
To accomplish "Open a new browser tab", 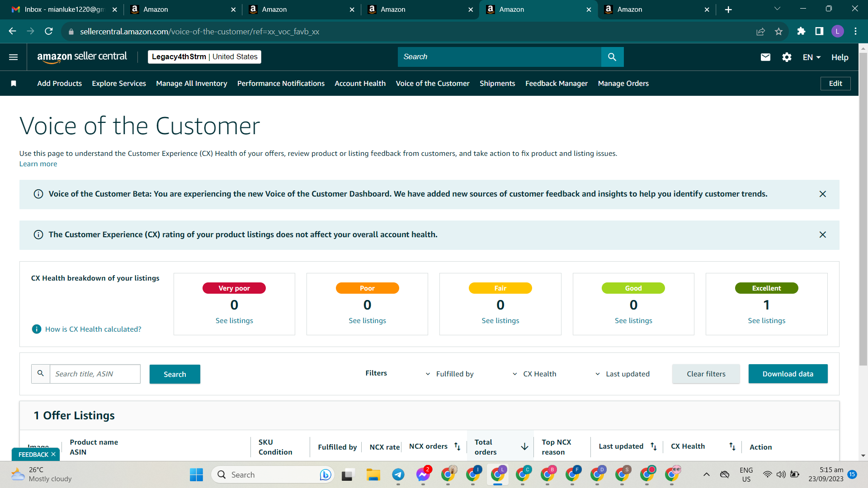I will click(x=728, y=9).
